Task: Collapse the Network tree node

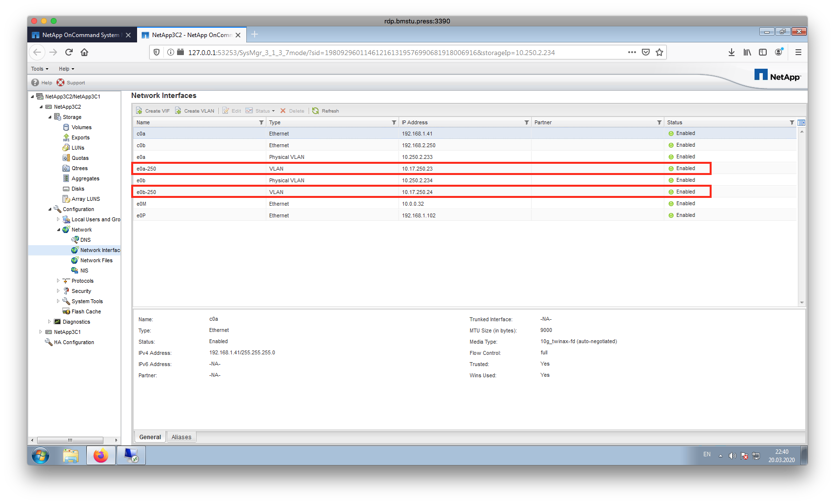Action: [59, 230]
